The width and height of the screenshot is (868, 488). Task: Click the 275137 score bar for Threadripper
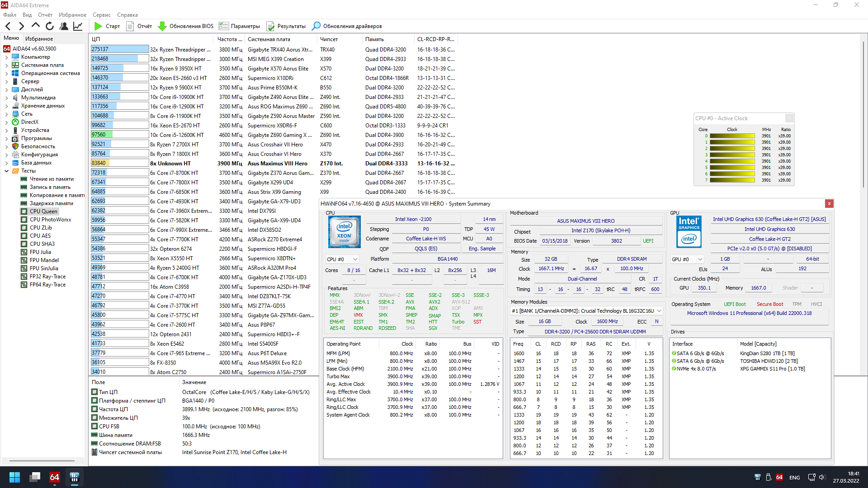(x=120, y=49)
